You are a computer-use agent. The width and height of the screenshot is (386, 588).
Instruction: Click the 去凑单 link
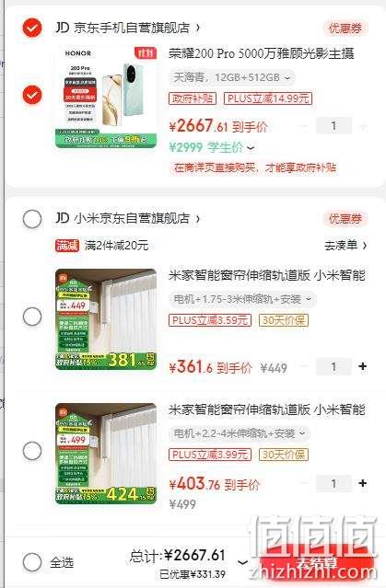[345, 246]
